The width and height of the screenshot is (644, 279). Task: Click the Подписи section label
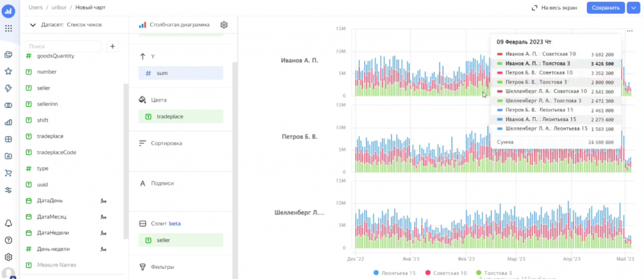(162, 183)
